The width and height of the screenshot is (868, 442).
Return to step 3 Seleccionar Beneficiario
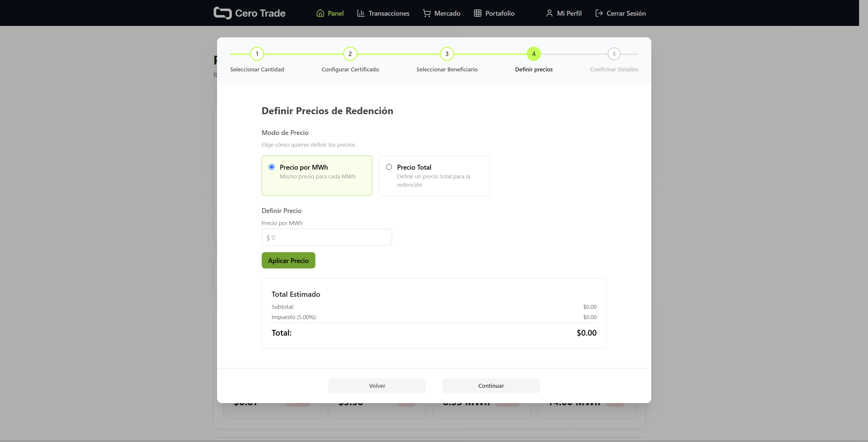point(447,54)
